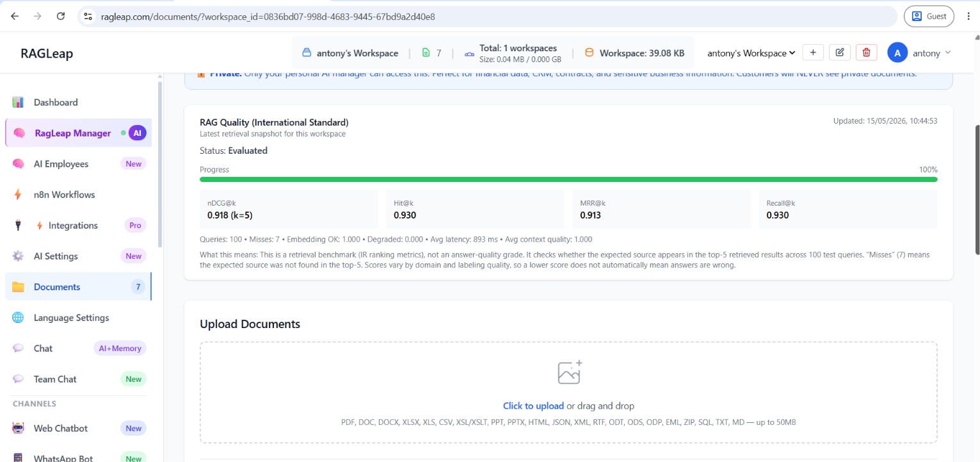This screenshot has height=462, width=980.
Task: Click the Pro badge beside Integrations
Action: click(x=135, y=226)
